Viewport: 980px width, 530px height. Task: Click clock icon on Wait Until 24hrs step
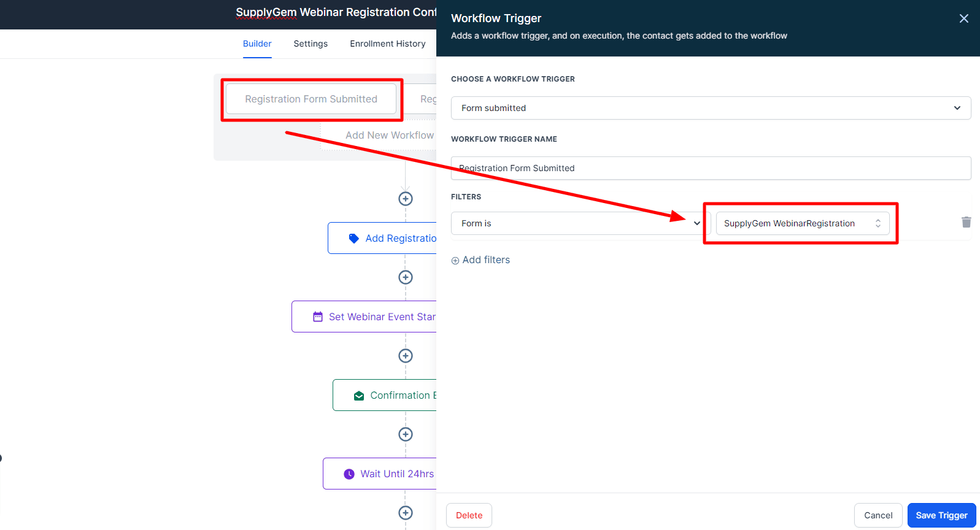coord(349,474)
